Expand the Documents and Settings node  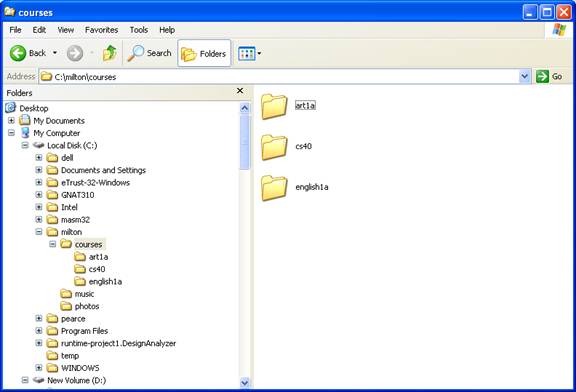[x=39, y=170]
